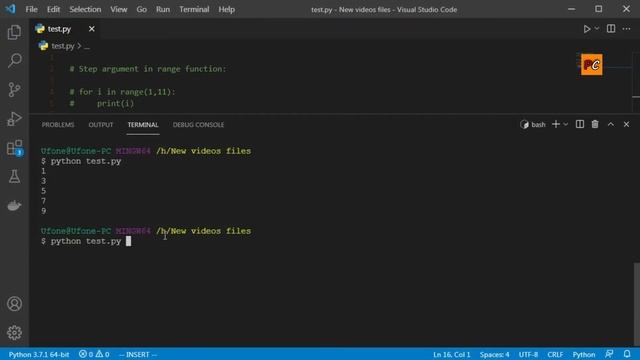Split the terminal pane
Screen dimensions: 640x360
(580, 124)
